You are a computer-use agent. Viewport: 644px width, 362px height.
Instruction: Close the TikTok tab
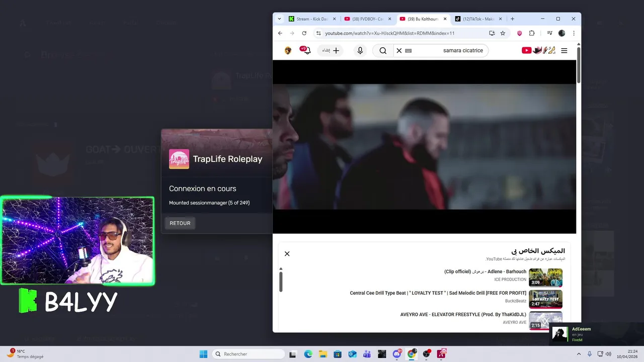[500, 19]
